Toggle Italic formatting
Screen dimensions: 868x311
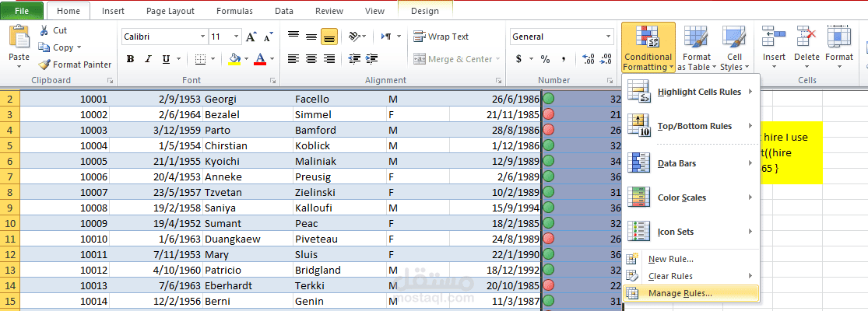[148, 59]
